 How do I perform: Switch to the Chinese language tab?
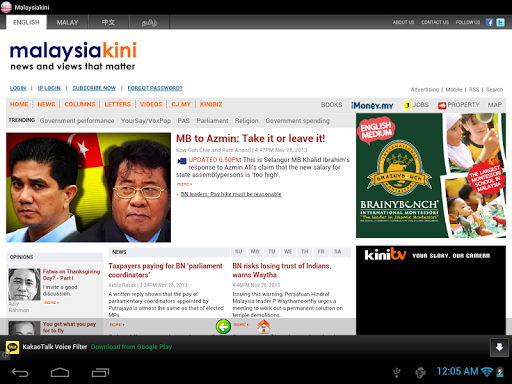(x=108, y=22)
